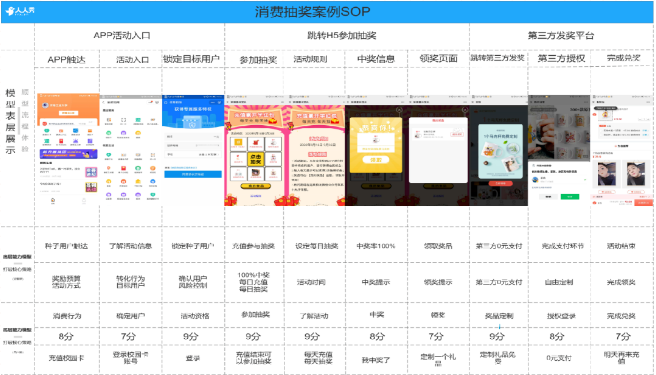Image resolution: width=656 pixels, height=375 pixels.
Task: Click the 完成兑奖 column heading
Action: pyautogui.click(x=623, y=58)
